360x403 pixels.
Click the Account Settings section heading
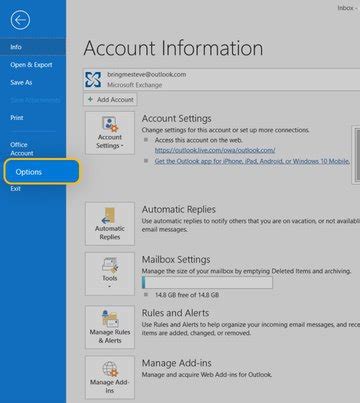tap(177, 119)
